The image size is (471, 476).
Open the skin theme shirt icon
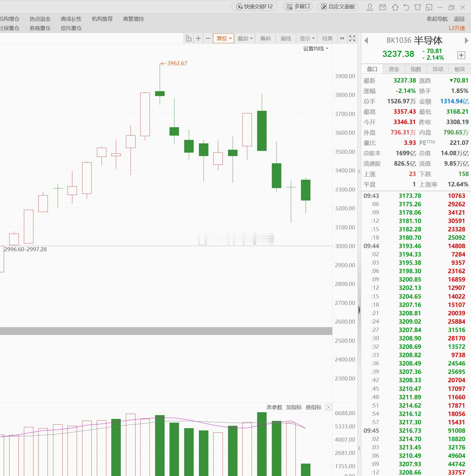tap(418, 7)
